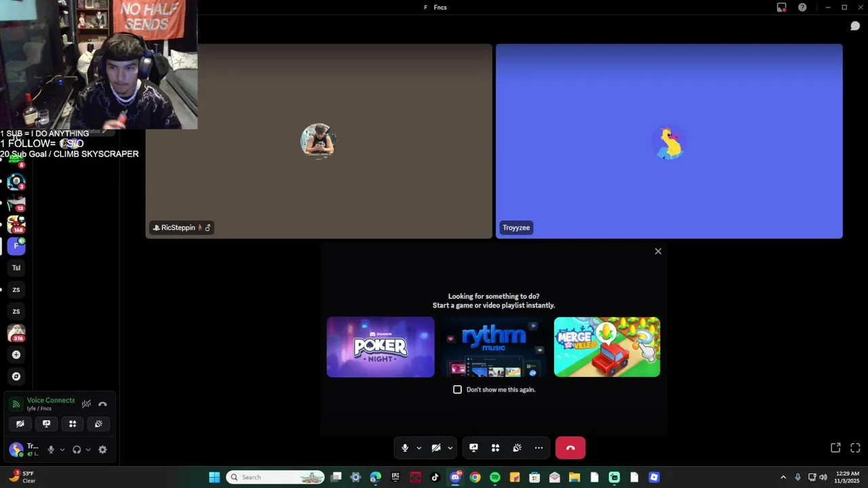
Task: Open Spotify from the taskbar
Action: click(x=495, y=477)
